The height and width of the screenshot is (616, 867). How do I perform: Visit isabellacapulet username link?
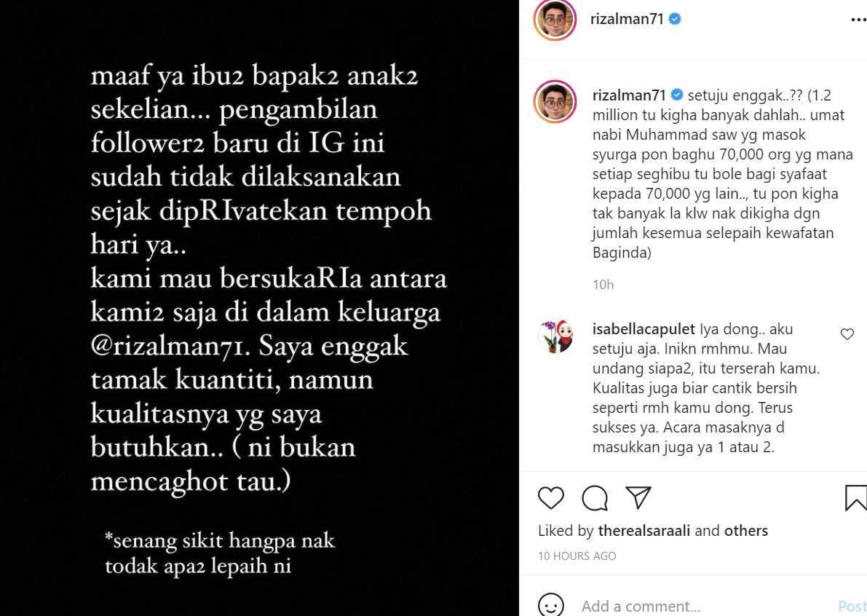[644, 329]
